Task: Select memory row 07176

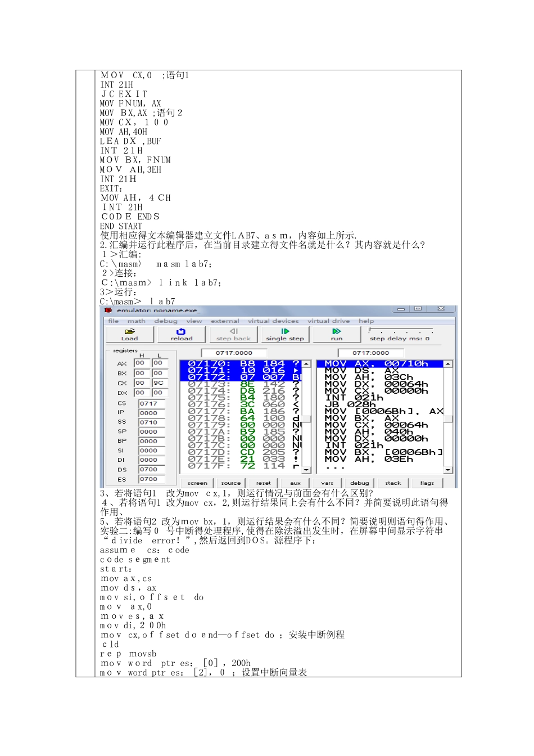Action: [241, 404]
